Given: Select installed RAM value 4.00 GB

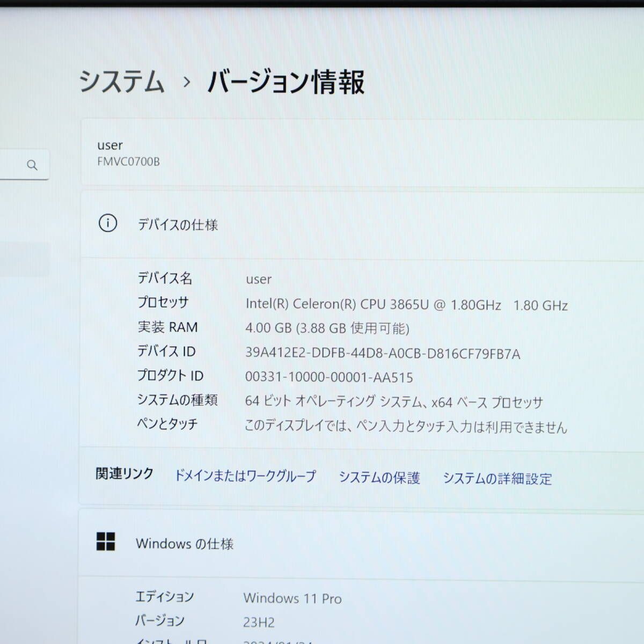Looking at the screenshot, I should [327, 328].
